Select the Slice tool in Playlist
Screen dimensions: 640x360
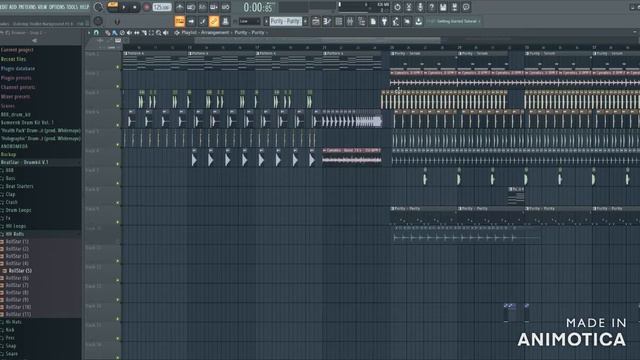144,33
